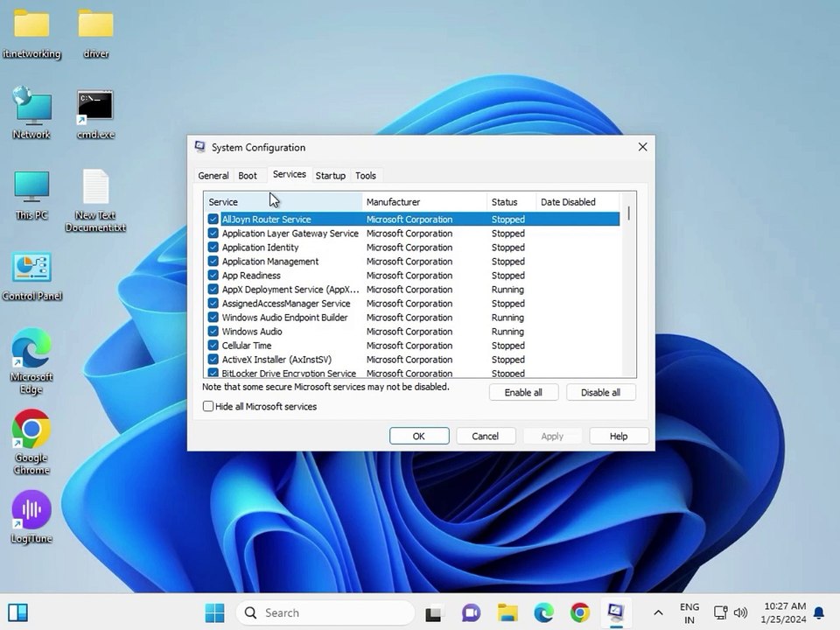Open the Chat app in taskbar

coord(471,612)
